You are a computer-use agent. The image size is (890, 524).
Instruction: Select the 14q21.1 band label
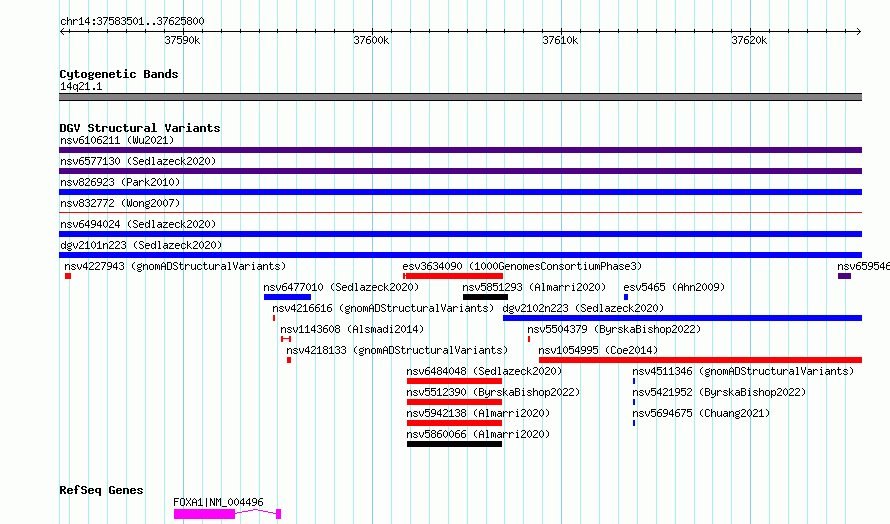tap(81, 86)
